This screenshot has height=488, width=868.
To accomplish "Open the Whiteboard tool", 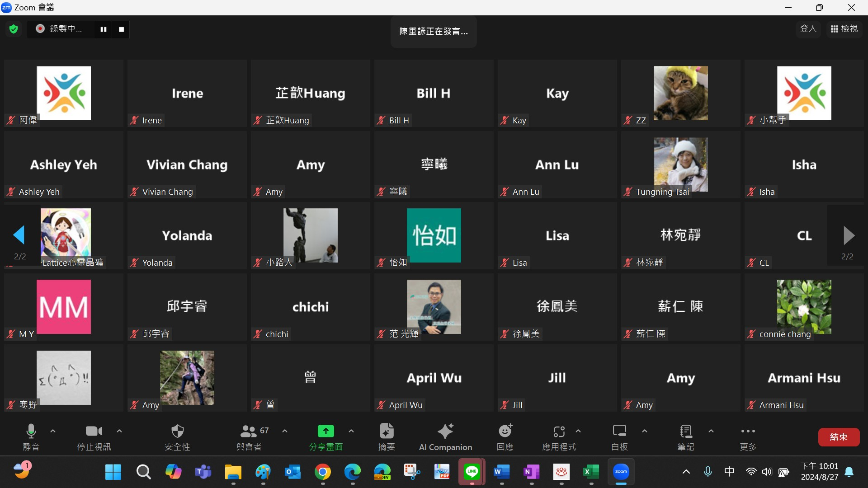I will point(619,436).
